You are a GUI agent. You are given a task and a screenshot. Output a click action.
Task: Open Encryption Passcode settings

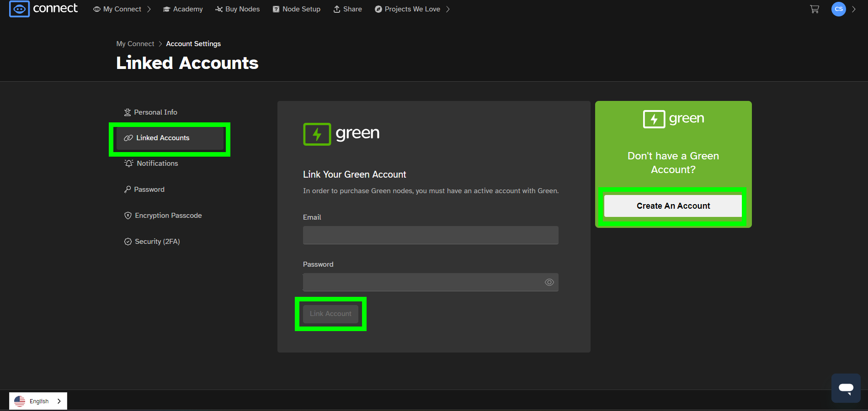(x=163, y=216)
